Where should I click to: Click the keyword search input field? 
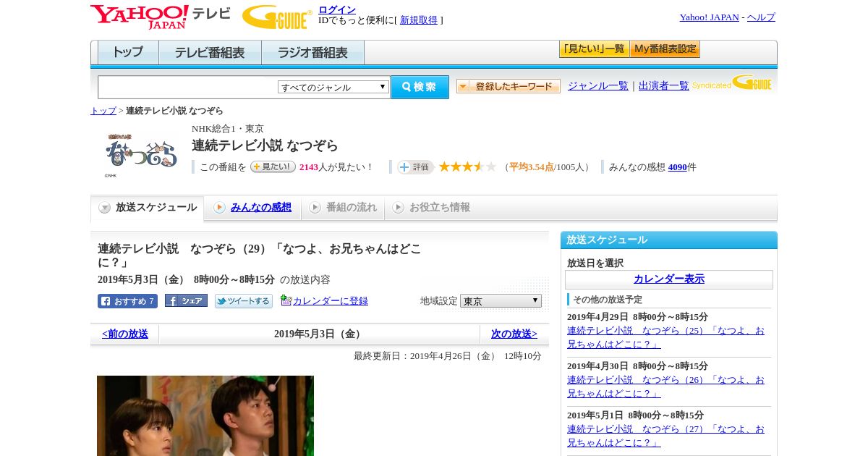[x=188, y=87]
